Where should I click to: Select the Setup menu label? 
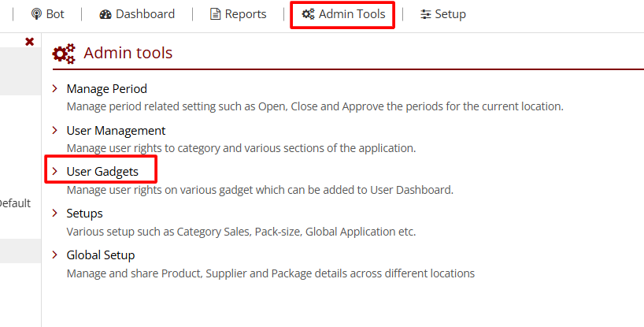tap(450, 14)
